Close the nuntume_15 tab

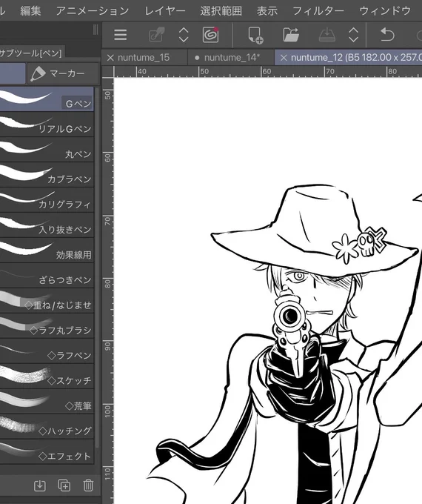tap(110, 58)
